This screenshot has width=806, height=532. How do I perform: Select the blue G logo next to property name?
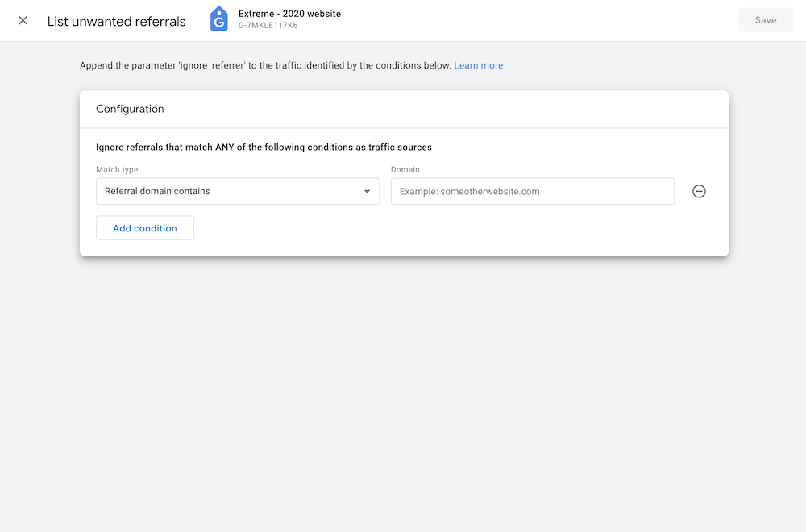pyautogui.click(x=218, y=19)
